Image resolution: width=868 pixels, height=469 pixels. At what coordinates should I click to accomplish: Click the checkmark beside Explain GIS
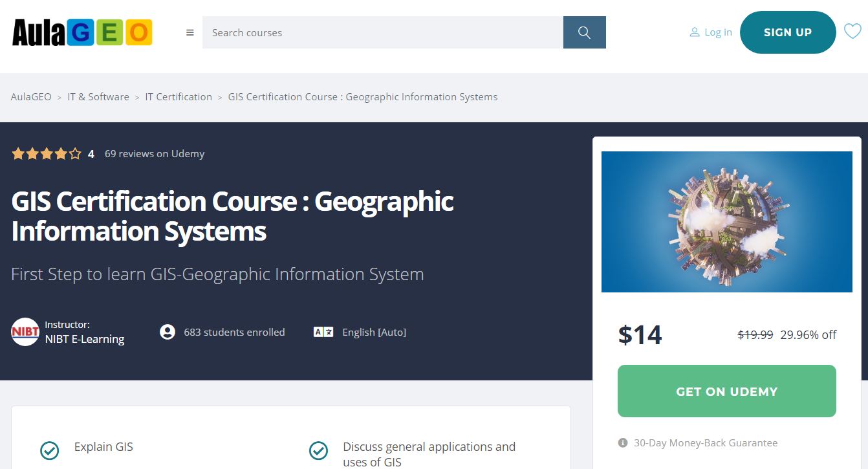click(50, 450)
